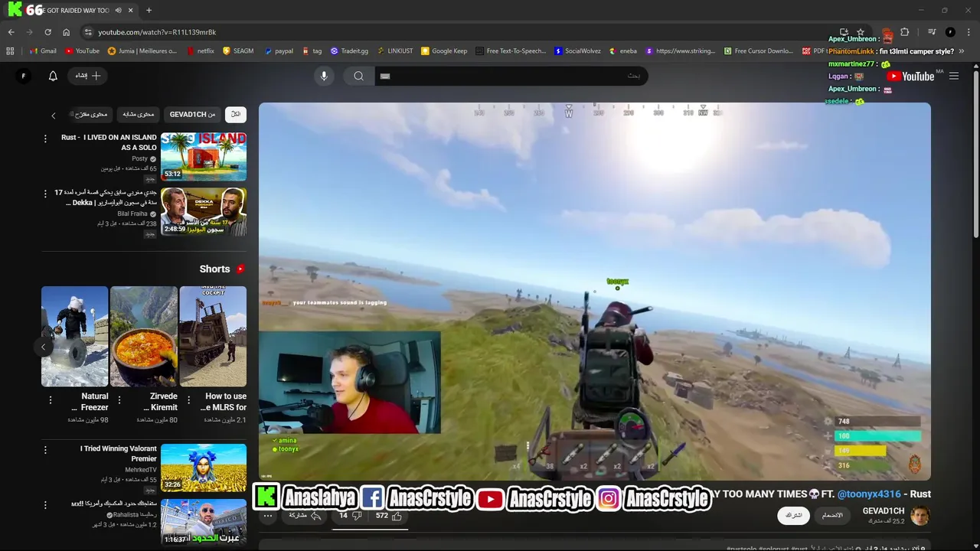Viewport: 980px width, 551px height.
Task: Open the Natural Freezer short thumbnail
Action: (74, 336)
